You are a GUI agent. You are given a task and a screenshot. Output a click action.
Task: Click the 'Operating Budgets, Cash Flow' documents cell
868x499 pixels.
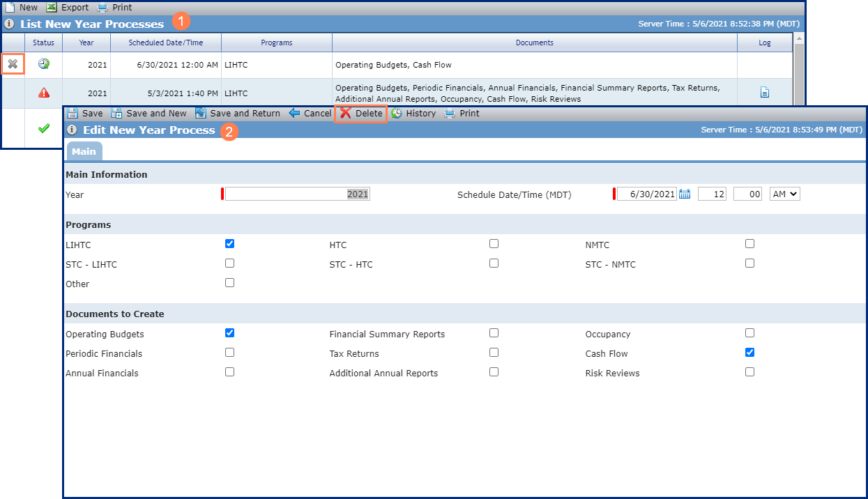tap(535, 65)
